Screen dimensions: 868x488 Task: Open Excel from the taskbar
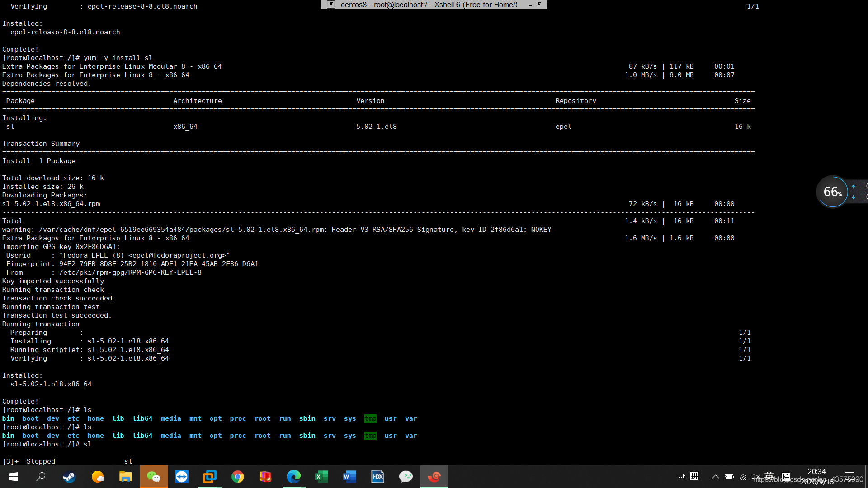322,477
